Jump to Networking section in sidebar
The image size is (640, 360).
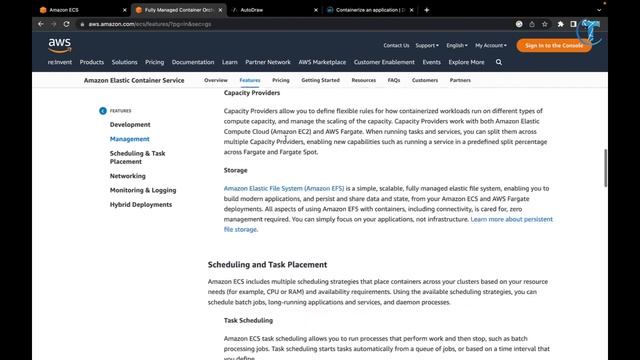click(127, 176)
